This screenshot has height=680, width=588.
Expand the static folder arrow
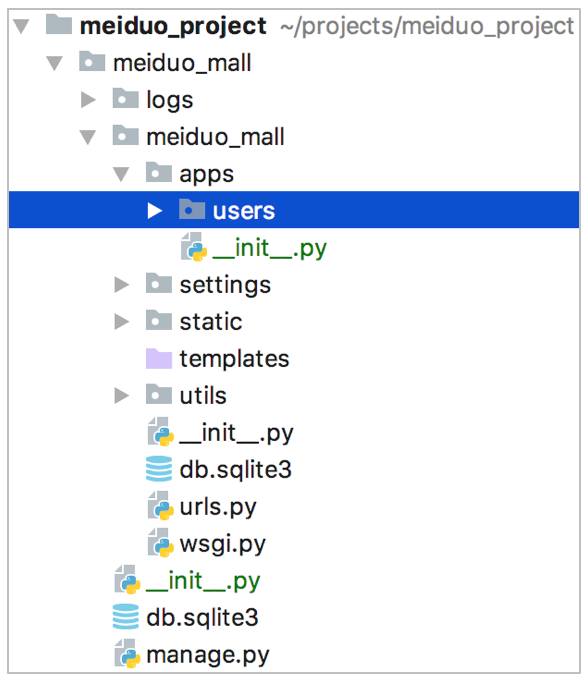pos(121,322)
